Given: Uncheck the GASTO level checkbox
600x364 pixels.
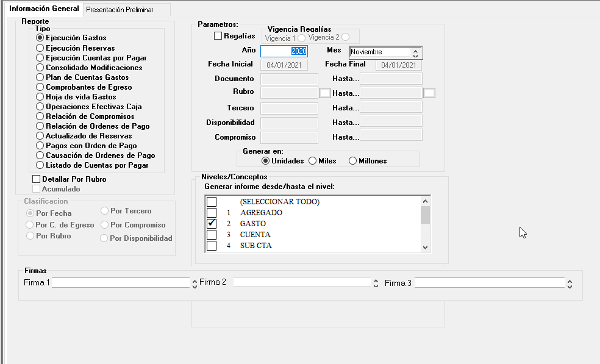Looking at the screenshot, I should (212, 224).
